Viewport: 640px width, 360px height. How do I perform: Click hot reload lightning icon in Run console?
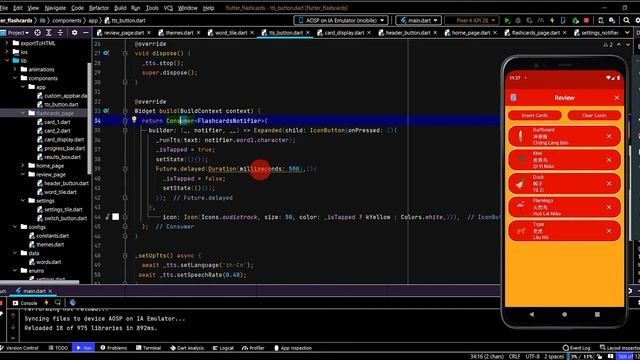pyautogui.click(x=46, y=302)
